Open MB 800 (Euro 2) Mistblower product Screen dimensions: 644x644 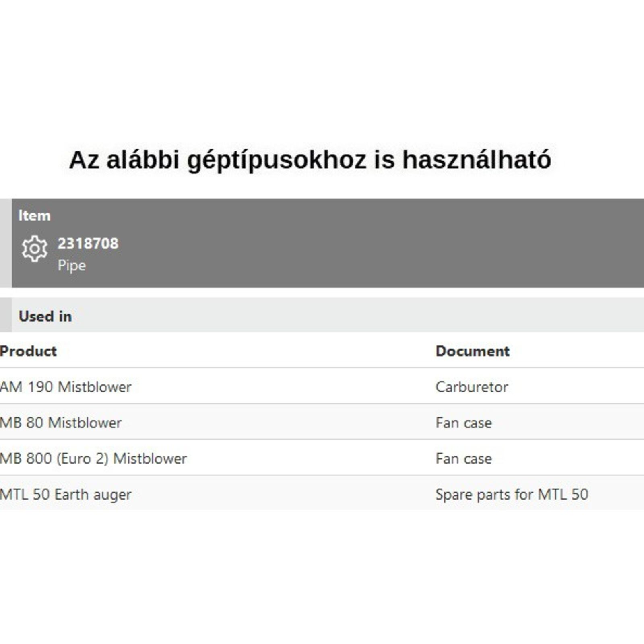click(x=94, y=458)
